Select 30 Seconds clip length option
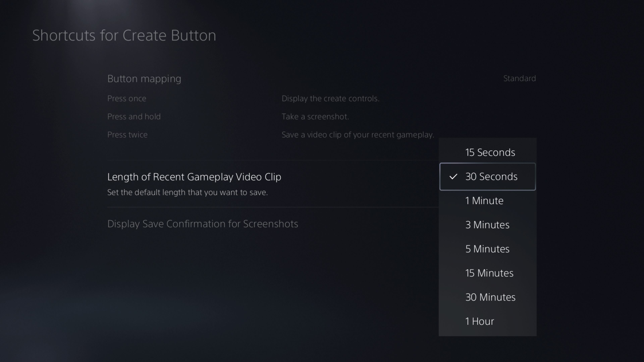The width and height of the screenshot is (644, 362). coord(487,176)
